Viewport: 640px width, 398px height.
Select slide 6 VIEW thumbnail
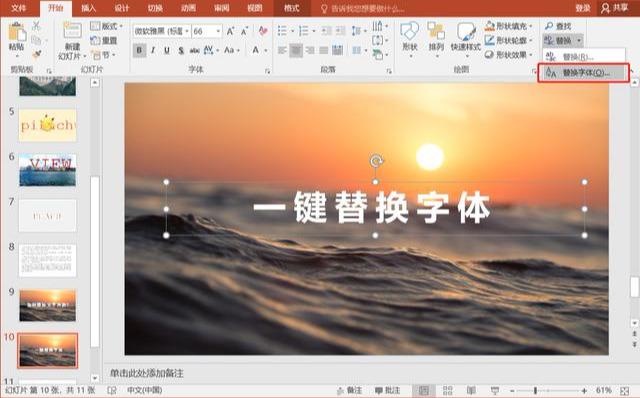[48, 170]
